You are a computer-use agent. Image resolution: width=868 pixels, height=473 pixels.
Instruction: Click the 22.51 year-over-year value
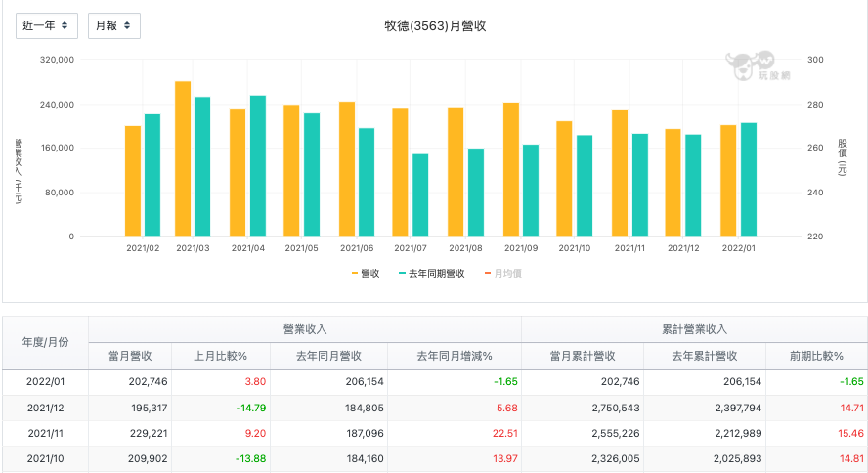(x=505, y=433)
